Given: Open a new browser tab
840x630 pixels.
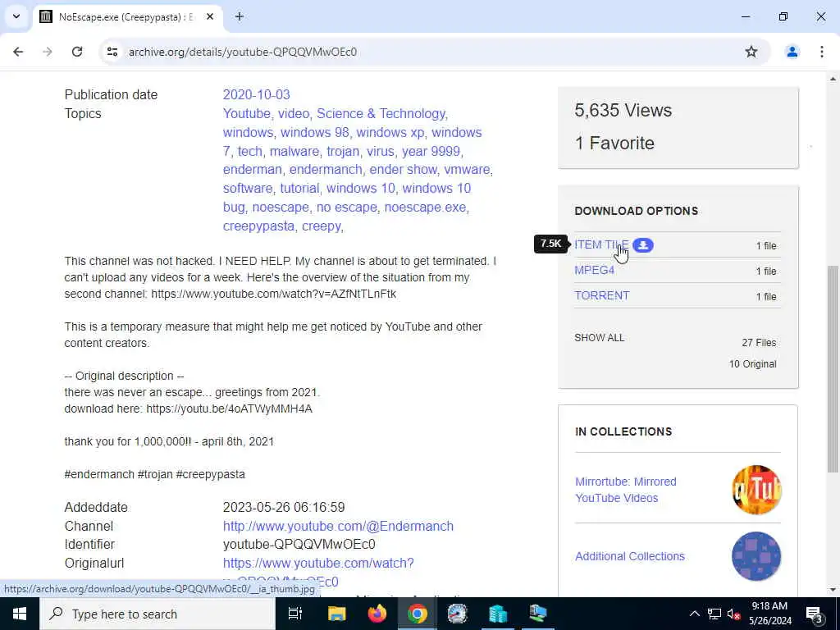Looking at the screenshot, I should pyautogui.click(x=240, y=16).
